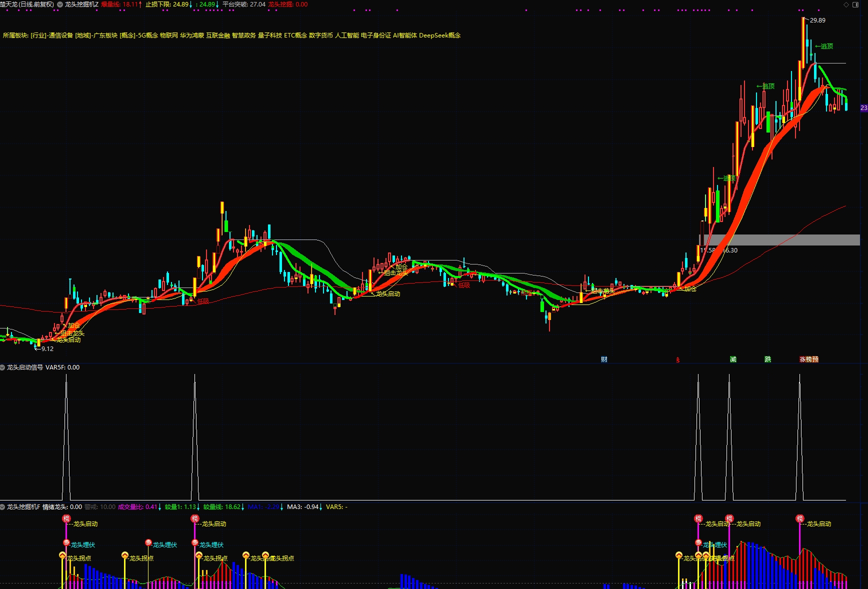Image resolution: width=868 pixels, height=589 pixels.
Task: Click the 华为鸿蒙 concept tag
Action: click(x=192, y=35)
